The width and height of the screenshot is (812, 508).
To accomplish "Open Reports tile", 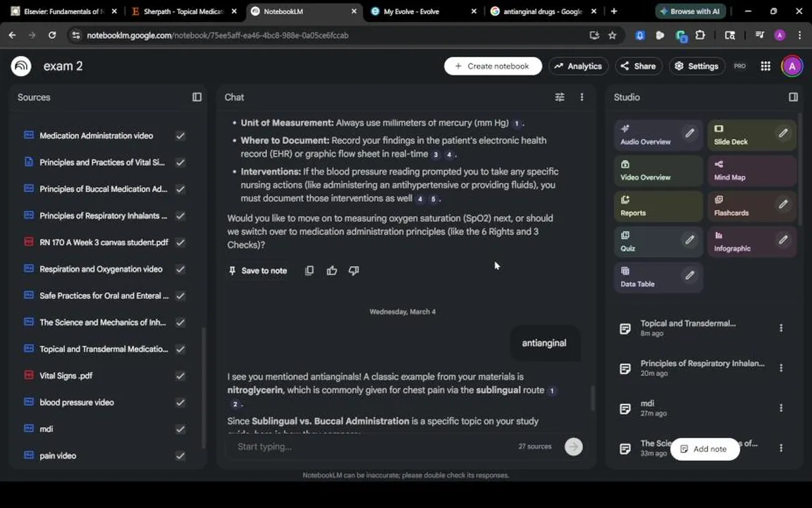I will (x=658, y=206).
